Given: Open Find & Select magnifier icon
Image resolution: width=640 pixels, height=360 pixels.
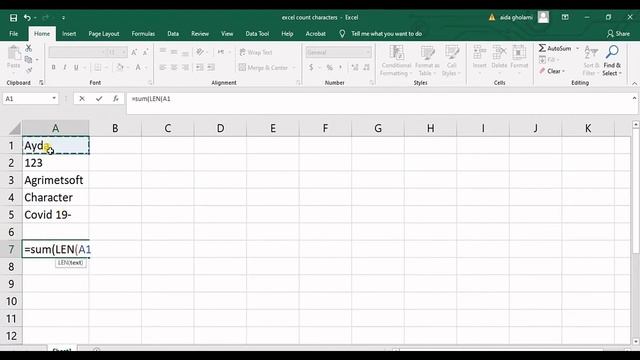Looking at the screenshot, I should [x=612, y=52].
